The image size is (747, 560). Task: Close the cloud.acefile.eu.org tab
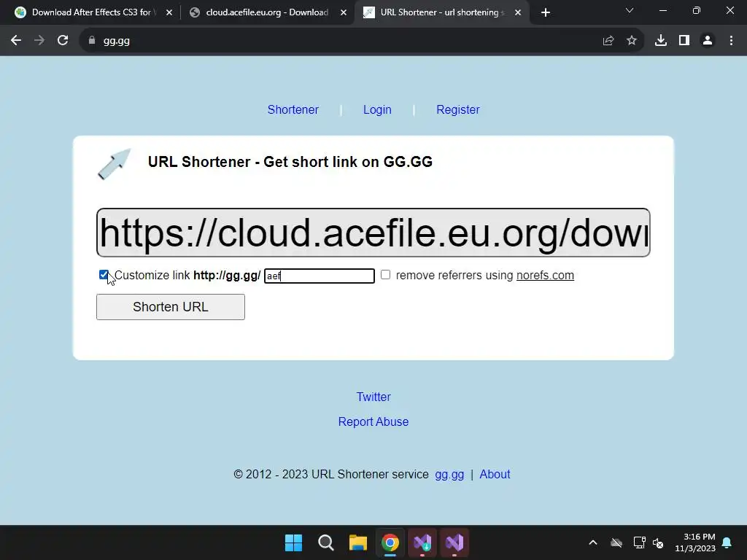[x=344, y=12]
